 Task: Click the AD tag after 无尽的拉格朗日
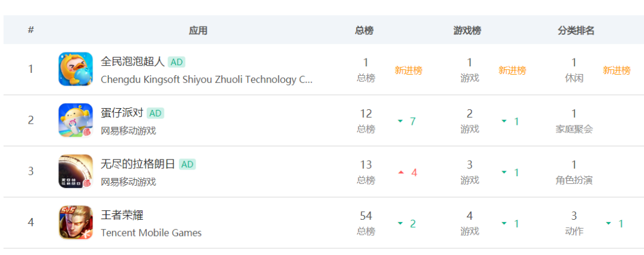[187, 164]
